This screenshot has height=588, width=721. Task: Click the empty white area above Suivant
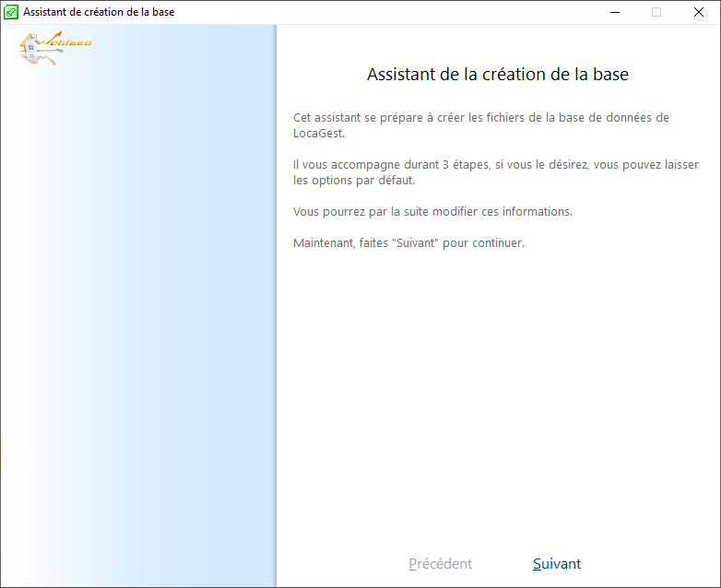pyautogui.click(x=498, y=415)
